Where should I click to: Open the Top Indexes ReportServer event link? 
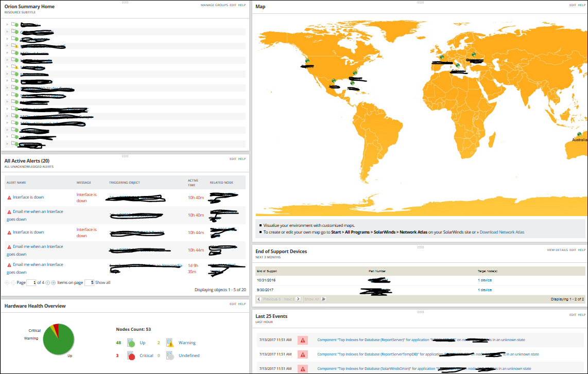421,340
